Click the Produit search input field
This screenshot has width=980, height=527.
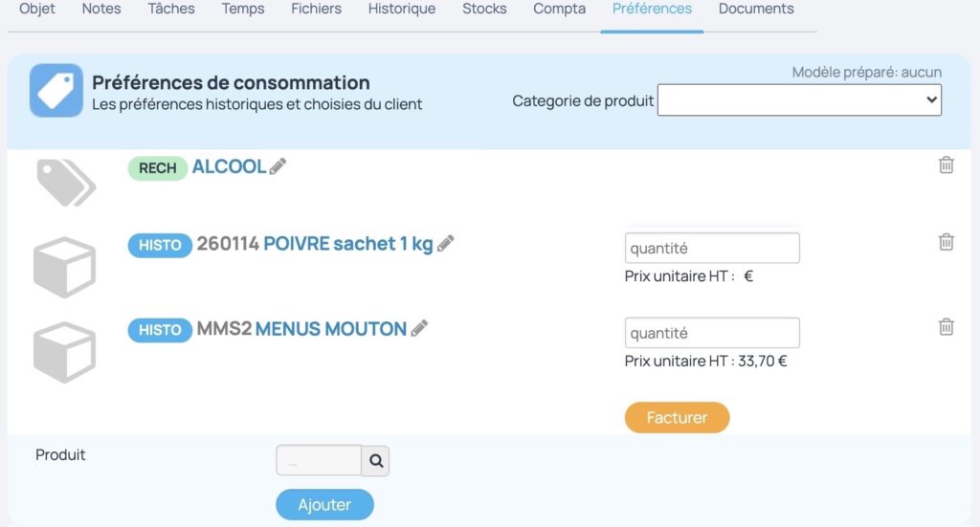[319, 461]
